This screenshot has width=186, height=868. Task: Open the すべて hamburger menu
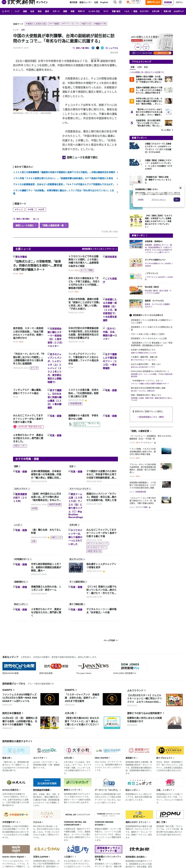click(6, 11)
